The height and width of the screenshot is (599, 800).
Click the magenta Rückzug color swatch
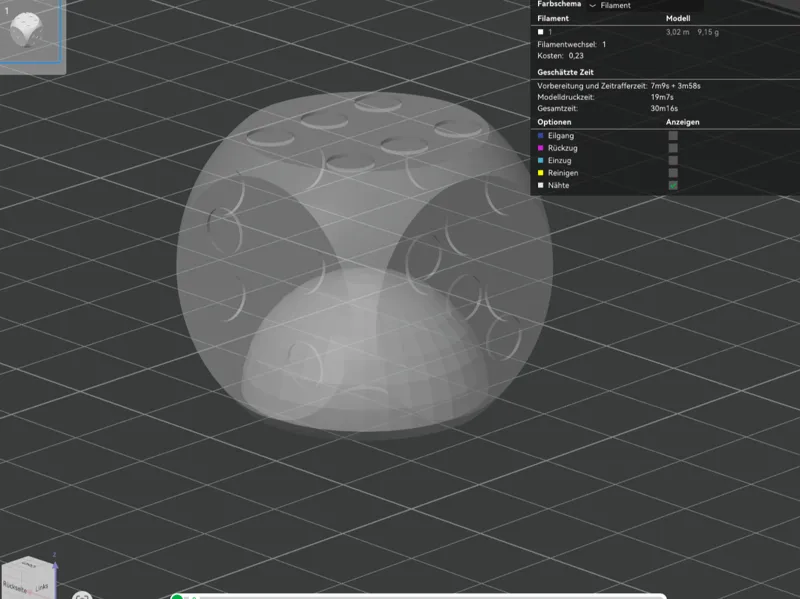[x=540, y=148]
